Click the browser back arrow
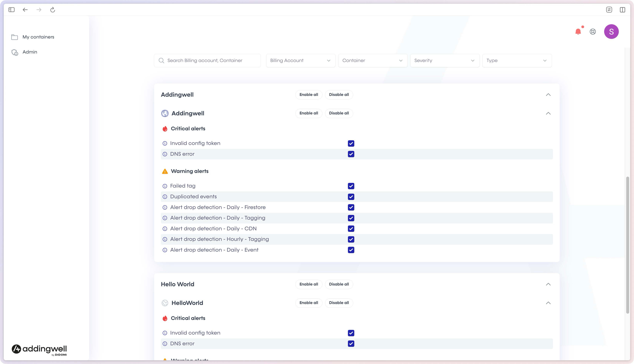 (x=25, y=10)
